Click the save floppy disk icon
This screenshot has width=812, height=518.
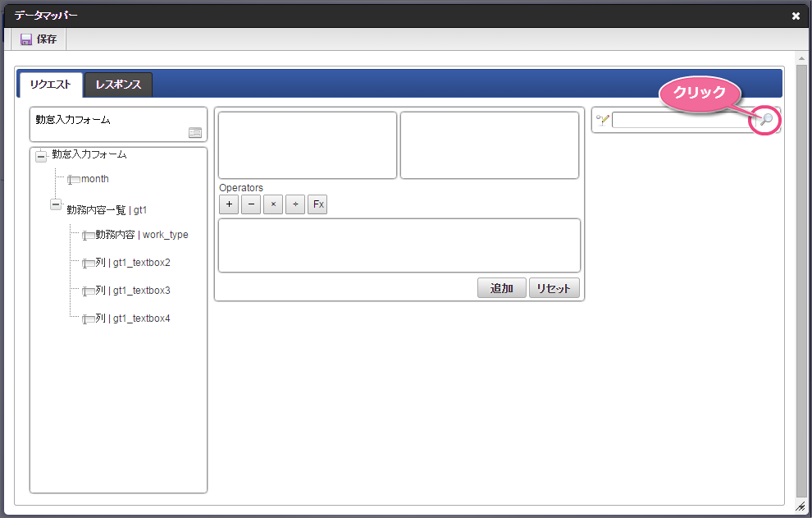(x=26, y=39)
